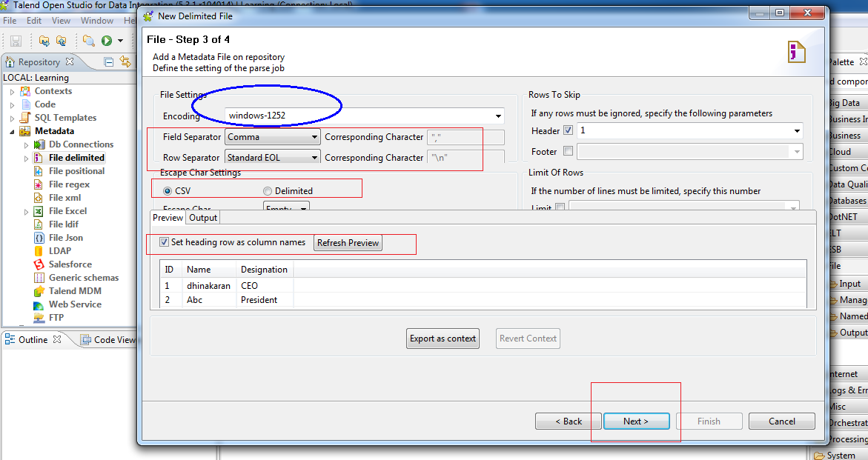Viewport: 868px width, 460px height.
Task: Select the Code node icon
Action: point(25,104)
